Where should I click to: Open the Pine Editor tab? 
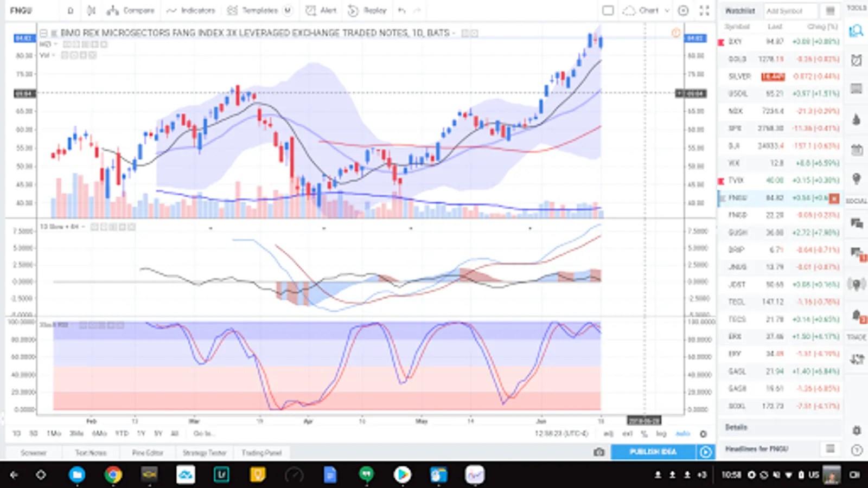148,453
